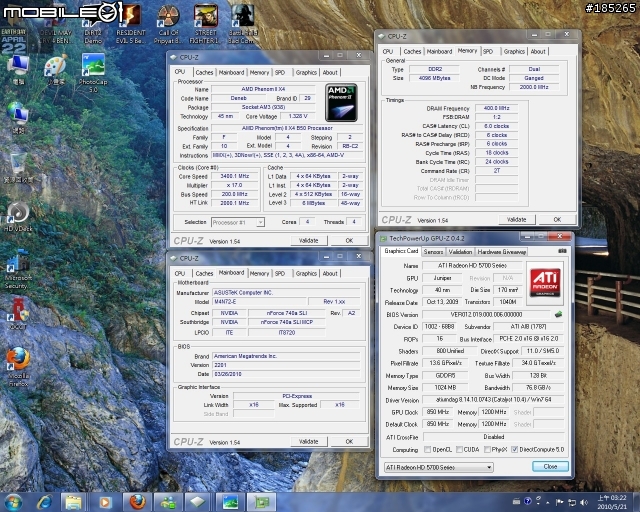
Task: Open Graphics tab in the Mainboard CPU-Z window
Action: [x=306, y=274]
